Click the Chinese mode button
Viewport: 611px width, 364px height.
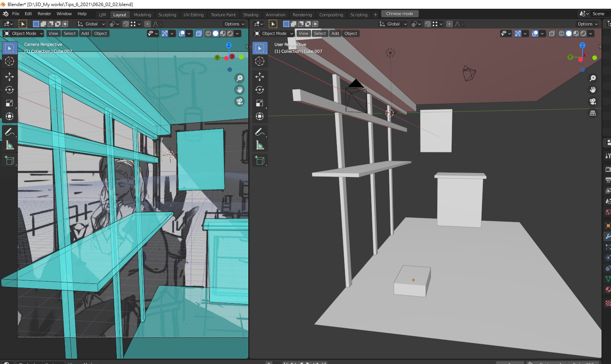[400, 14]
